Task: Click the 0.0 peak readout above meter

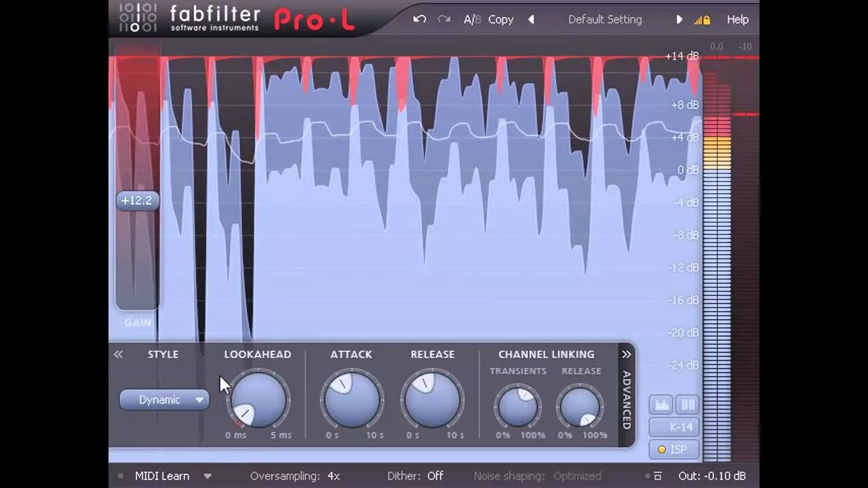Action: pos(717,47)
